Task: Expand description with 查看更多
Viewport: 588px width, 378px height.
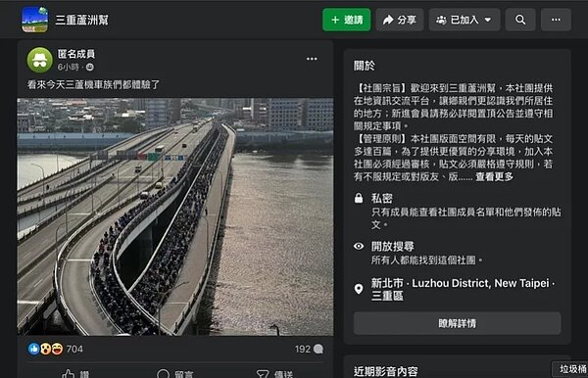Action: tap(494, 176)
